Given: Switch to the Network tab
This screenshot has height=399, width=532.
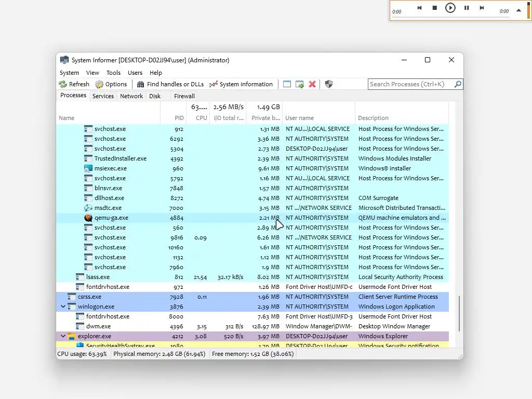Looking at the screenshot, I should coord(131,96).
